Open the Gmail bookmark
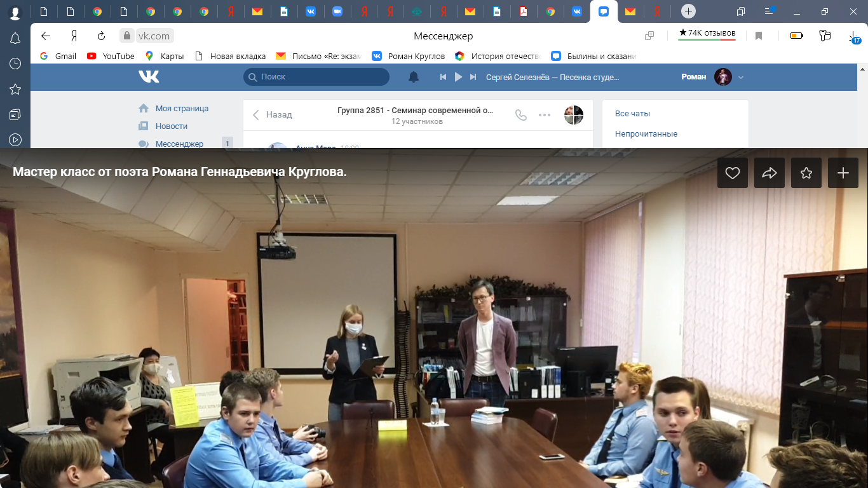This screenshot has width=868, height=488. coord(58,56)
